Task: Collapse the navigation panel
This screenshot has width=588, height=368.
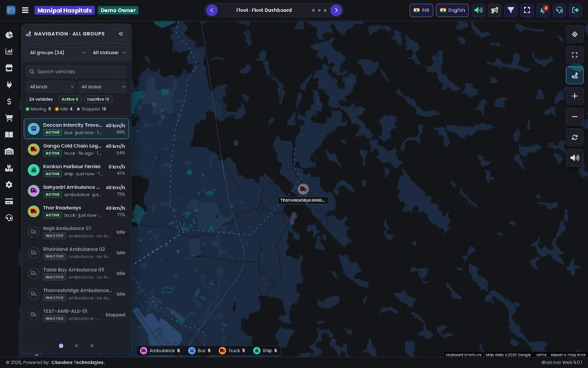Action: click(121, 34)
